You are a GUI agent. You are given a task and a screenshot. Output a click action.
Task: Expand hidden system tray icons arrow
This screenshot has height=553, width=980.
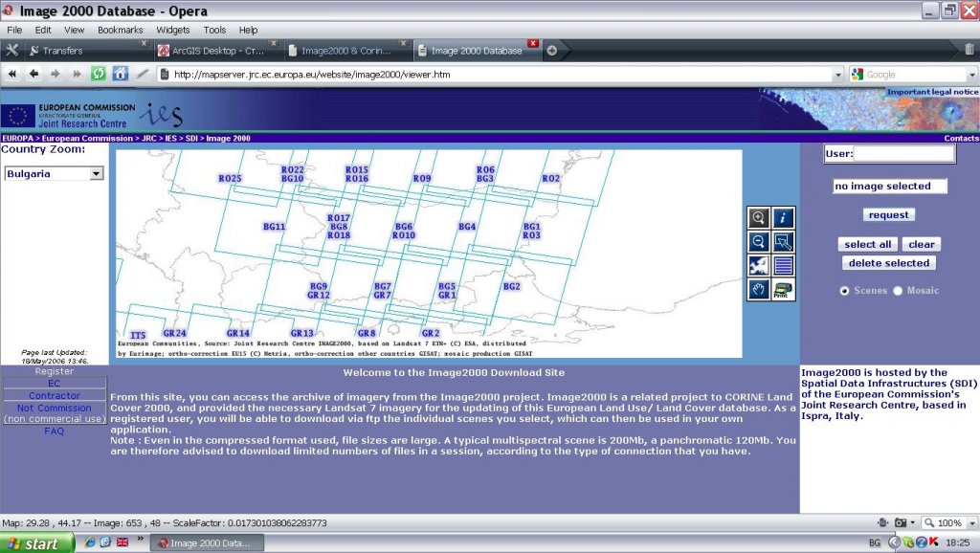[x=895, y=542]
